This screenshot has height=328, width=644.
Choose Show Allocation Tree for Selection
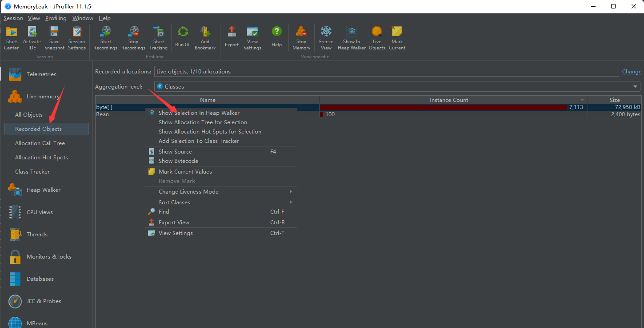tap(221, 122)
